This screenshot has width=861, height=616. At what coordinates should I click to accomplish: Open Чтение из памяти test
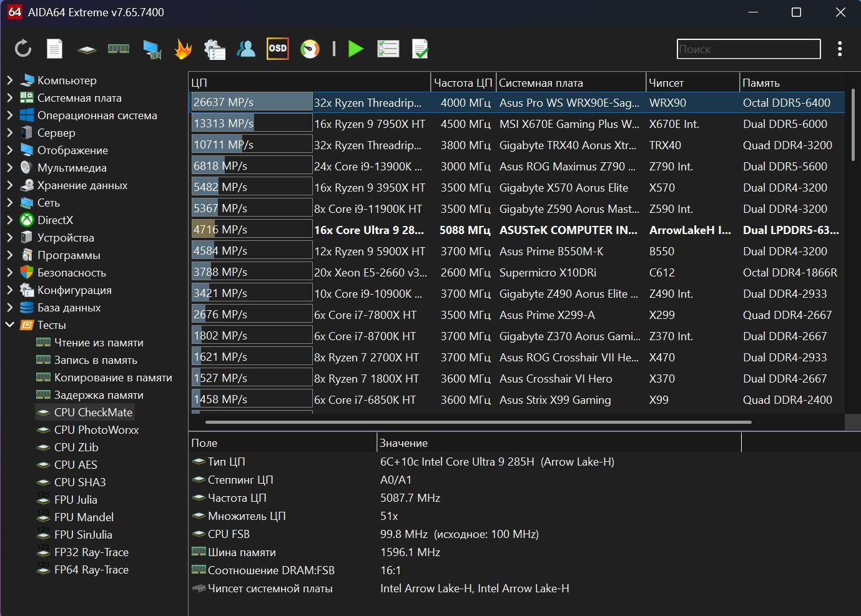pos(99,343)
